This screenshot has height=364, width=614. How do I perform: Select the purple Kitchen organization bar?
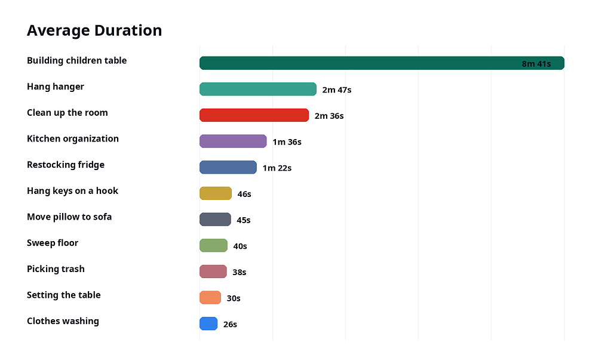(233, 141)
